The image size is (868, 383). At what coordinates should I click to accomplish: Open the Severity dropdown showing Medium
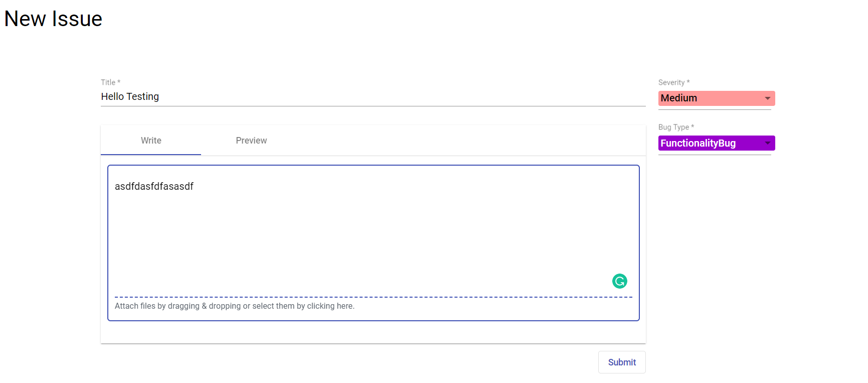coord(717,98)
